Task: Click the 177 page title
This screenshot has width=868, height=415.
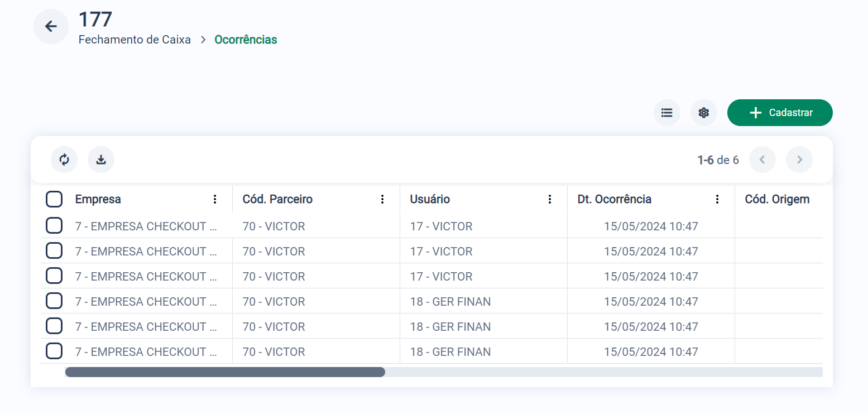Action: pyautogui.click(x=95, y=20)
